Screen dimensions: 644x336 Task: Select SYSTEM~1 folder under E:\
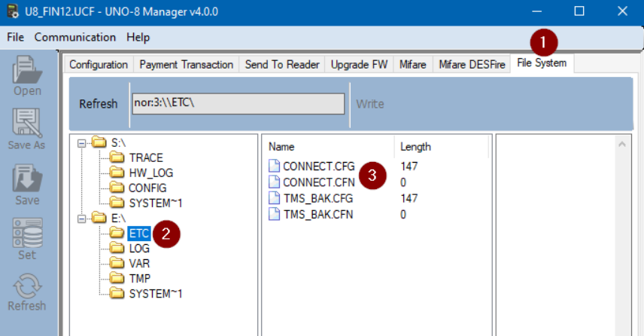pyautogui.click(x=155, y=294)
